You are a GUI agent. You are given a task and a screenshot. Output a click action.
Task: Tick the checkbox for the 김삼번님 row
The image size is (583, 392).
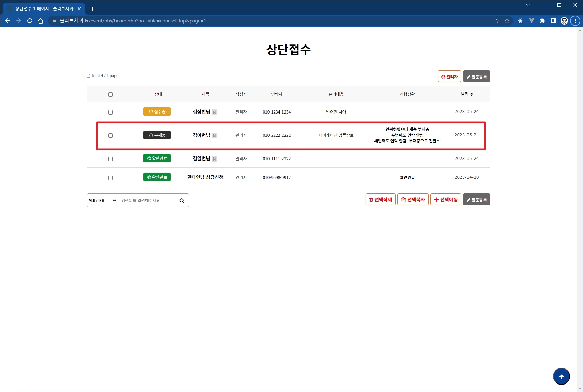pyautogui.click(x=110, y=112)
